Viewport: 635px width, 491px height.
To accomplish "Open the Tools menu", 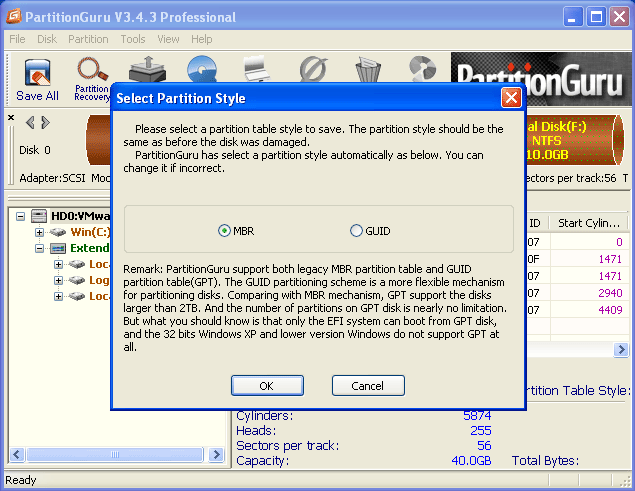I will tap(133, 39).
